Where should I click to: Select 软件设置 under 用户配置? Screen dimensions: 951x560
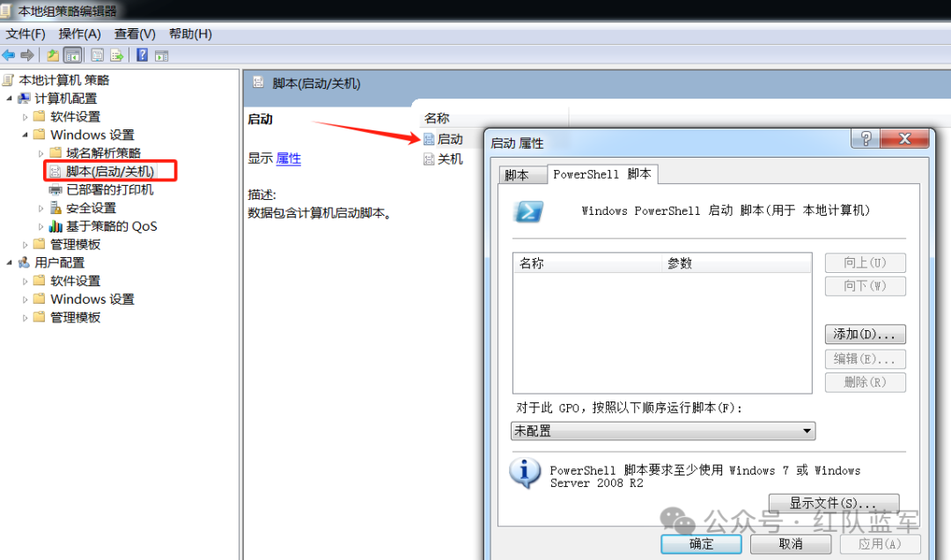(75, 281)
